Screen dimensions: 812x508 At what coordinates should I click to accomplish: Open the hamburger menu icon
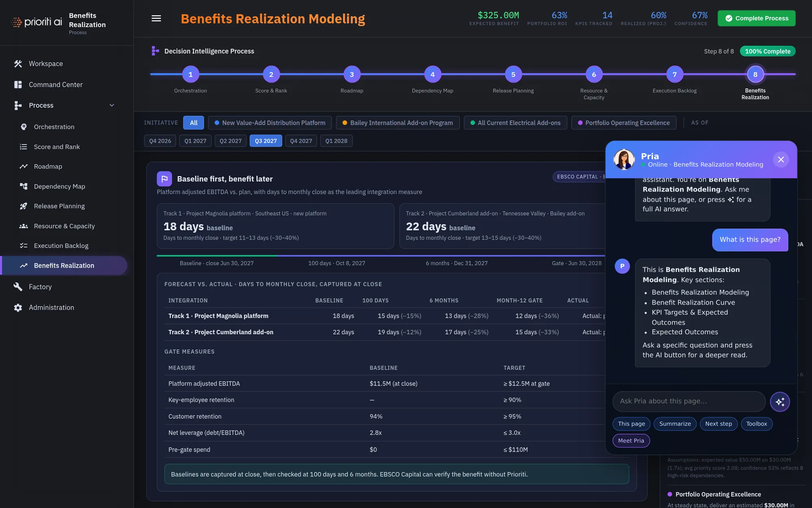pos(156,18)
